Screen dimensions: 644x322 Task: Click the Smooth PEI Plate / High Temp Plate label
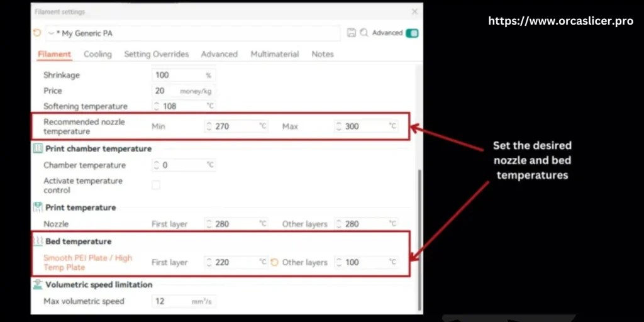[88, 262]
